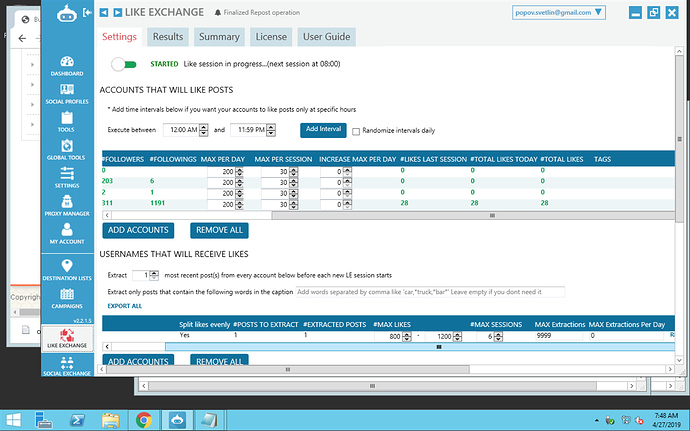Show hidden system tray icons

point(597,420)
